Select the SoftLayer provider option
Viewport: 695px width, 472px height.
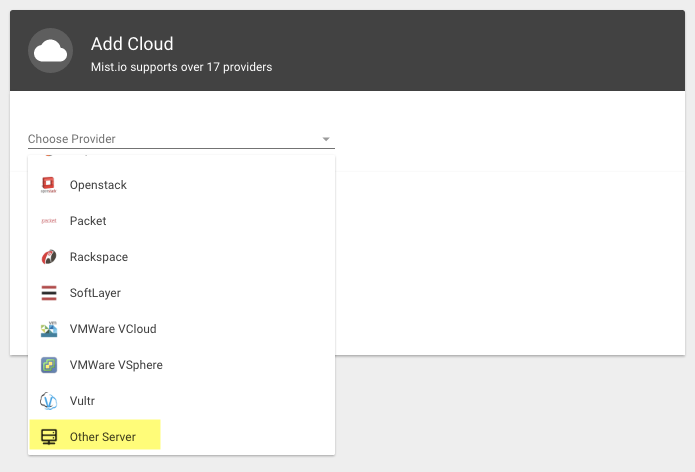pos(181,293)
